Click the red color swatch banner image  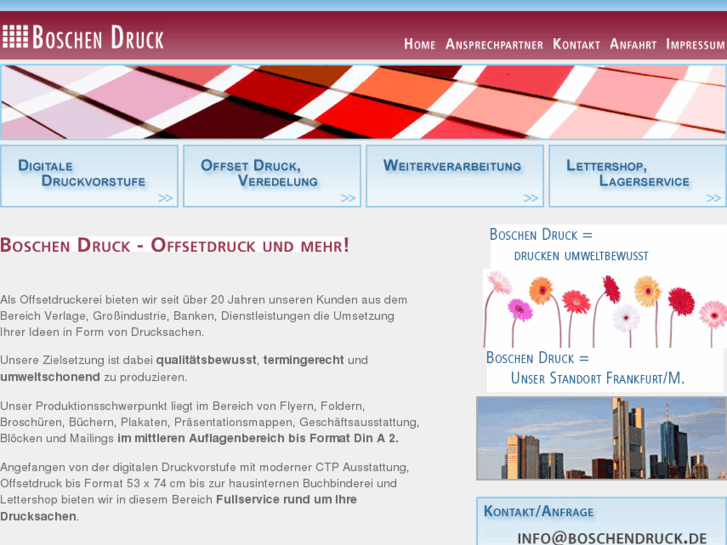pos(363,102)
